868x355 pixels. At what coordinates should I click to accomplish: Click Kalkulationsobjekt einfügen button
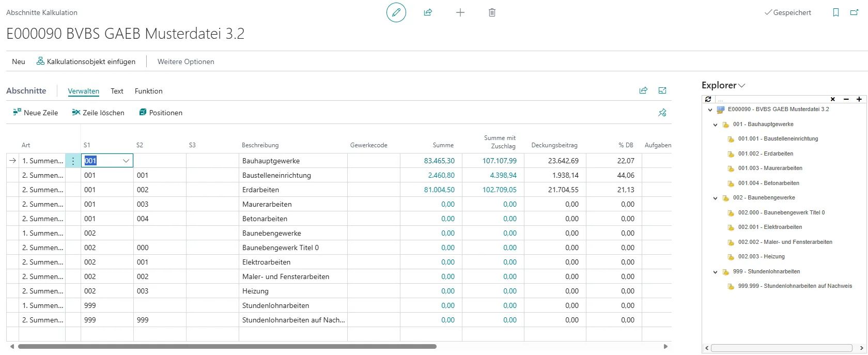pos(86,61)
